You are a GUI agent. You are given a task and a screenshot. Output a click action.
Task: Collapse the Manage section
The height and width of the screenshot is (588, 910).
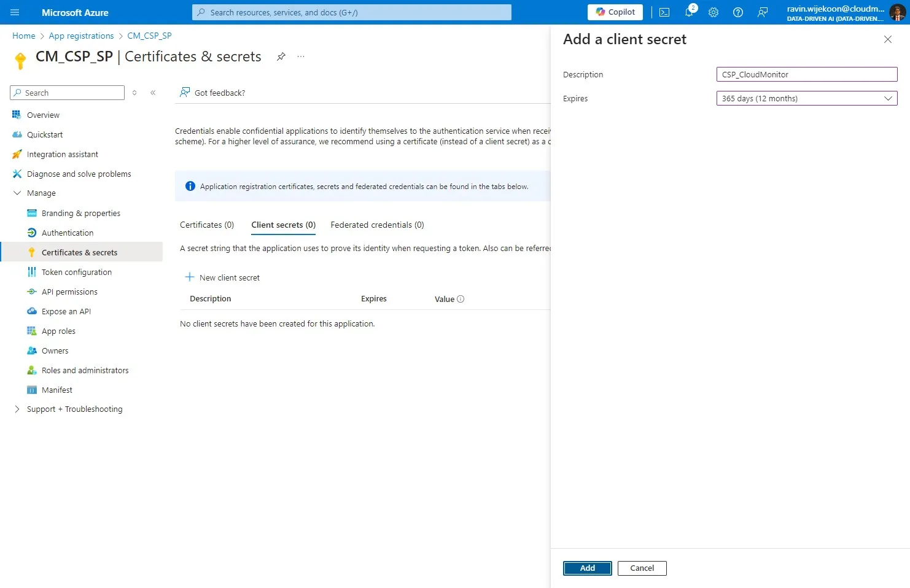(x=17, y=193)
